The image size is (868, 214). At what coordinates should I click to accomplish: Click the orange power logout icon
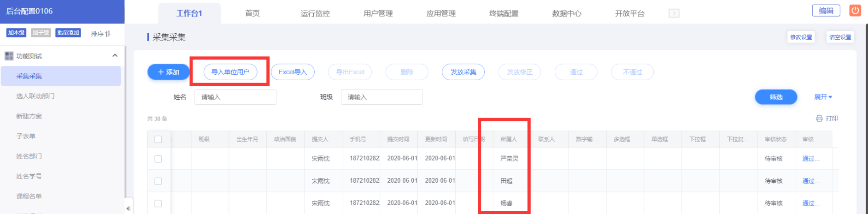[855, 11]
